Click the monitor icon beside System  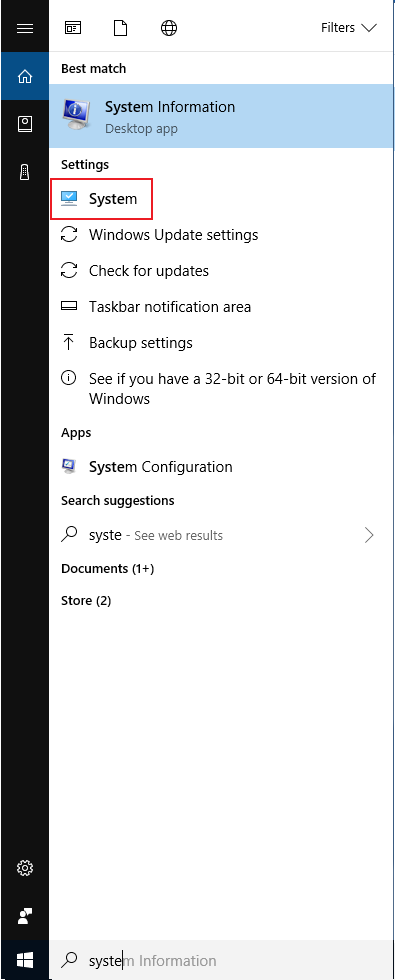pyautogui.click(x=69, y=199)
